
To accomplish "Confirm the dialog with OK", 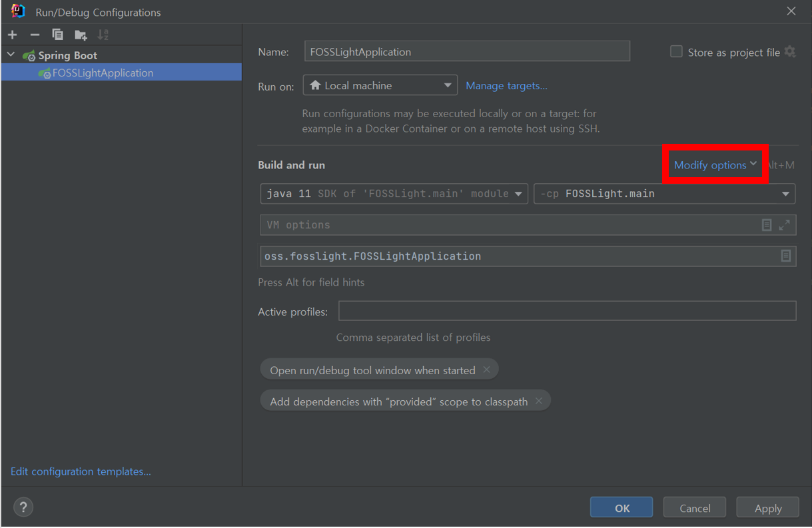I will tap(621, 507).
